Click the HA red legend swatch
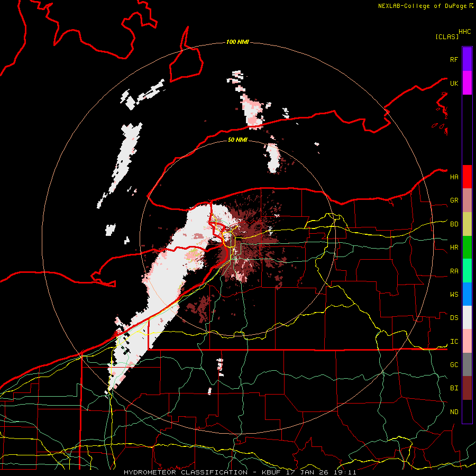 pyautogui.click(x=467, y=177)
